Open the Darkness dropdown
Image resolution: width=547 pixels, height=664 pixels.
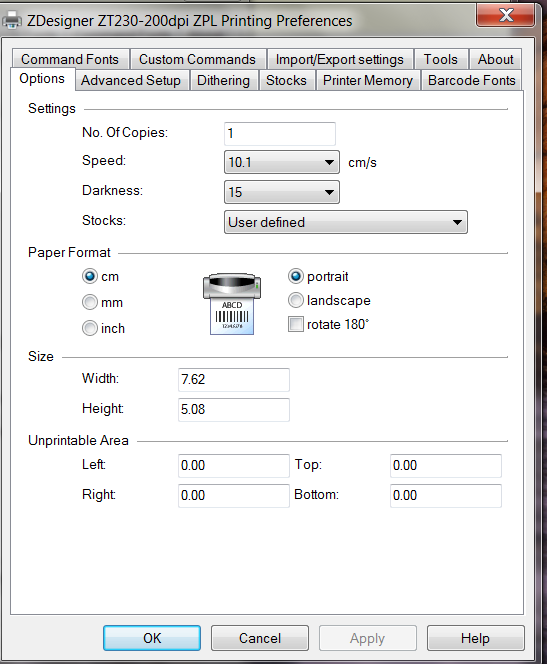[282, 192]
